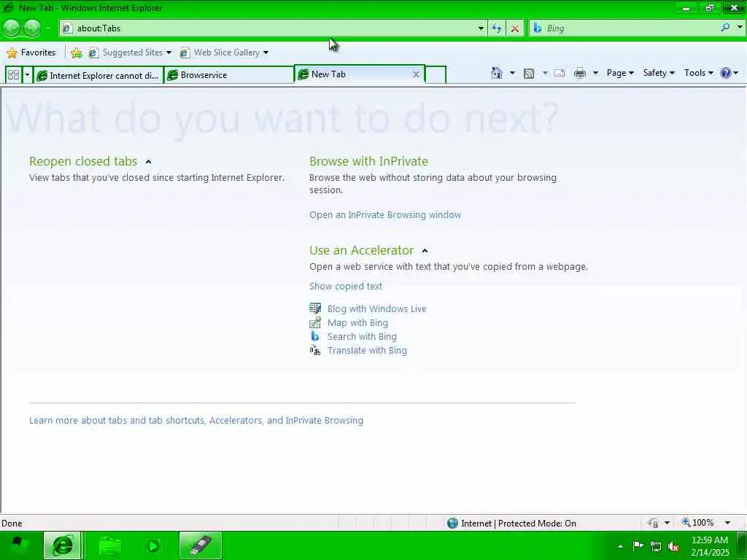Viewport: 747px width, 560px height.
Task: Collapse the Use an Accelerator section
Action: [425, 251]
